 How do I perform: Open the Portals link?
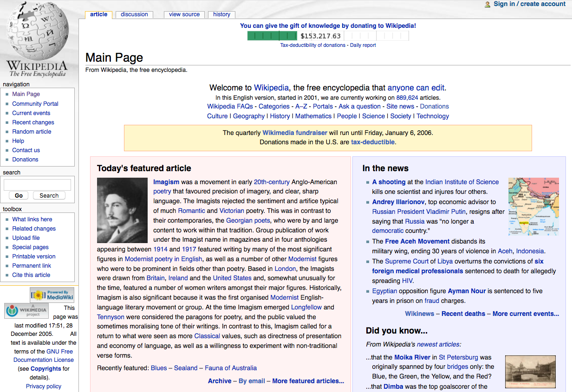(x=323, y=106)
